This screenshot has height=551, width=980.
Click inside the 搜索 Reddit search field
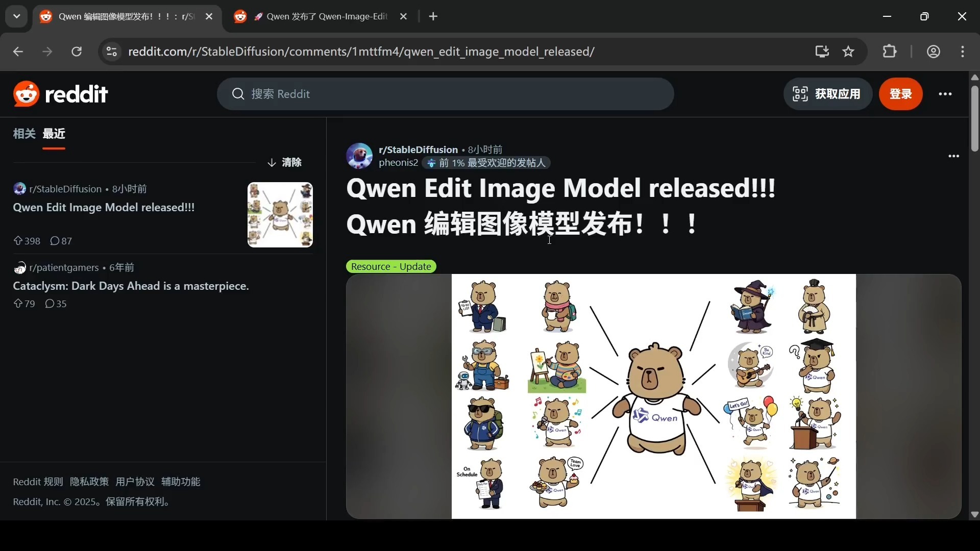[445, 94]
